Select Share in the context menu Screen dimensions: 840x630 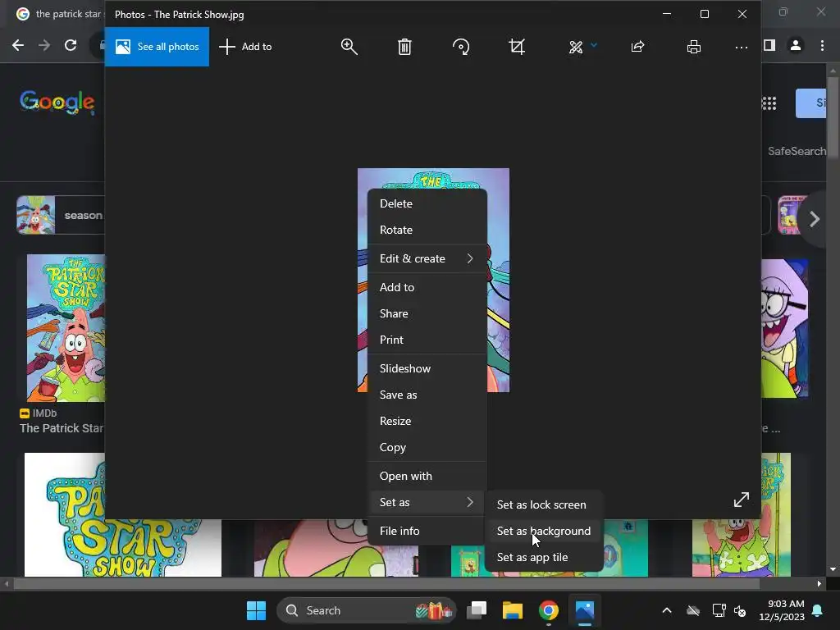[x=427, y=313]
